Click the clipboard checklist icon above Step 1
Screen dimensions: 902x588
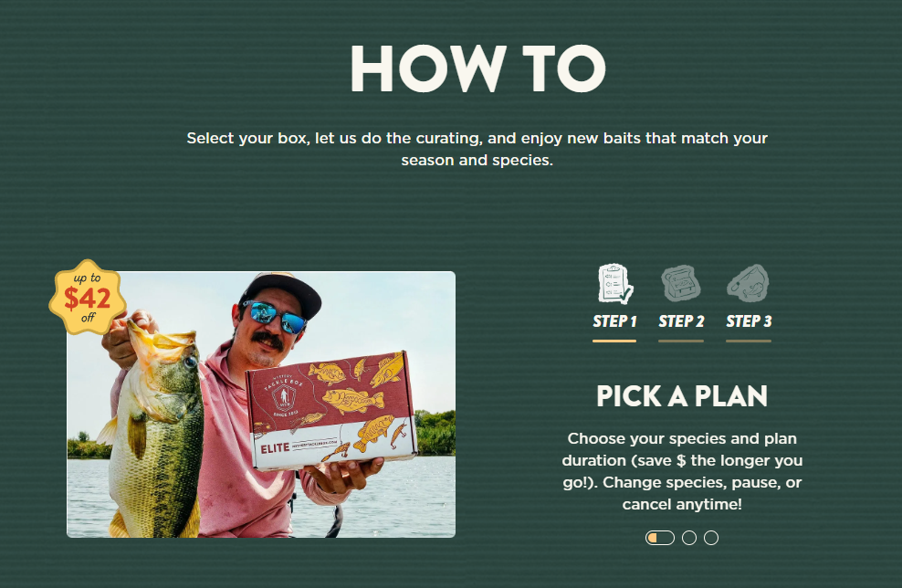click(x=614, y=284)
